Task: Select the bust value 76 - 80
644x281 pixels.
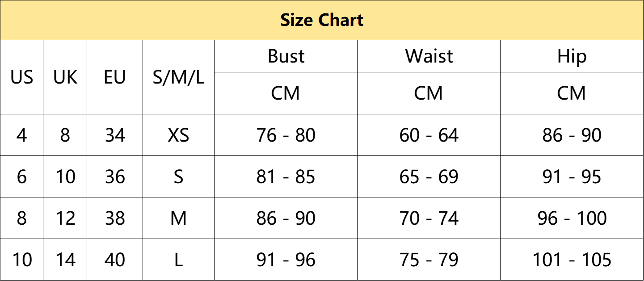Action: (286, 135)
